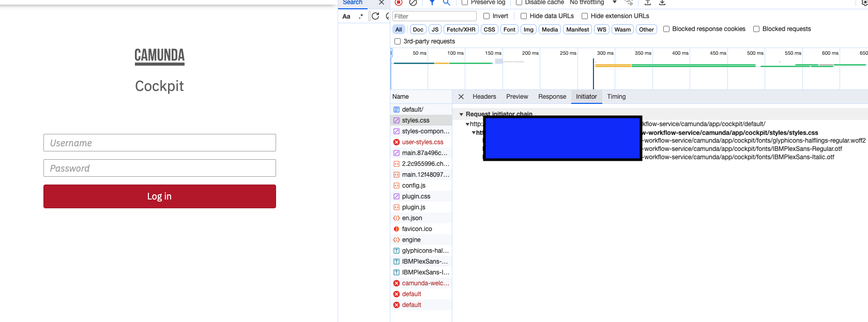868x322 pixels.
Task: Click the script icon beside config.js
Action: 397,186
